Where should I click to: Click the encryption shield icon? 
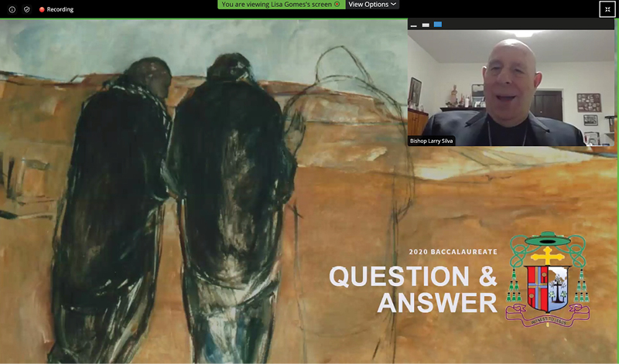[x=26, y=9]
